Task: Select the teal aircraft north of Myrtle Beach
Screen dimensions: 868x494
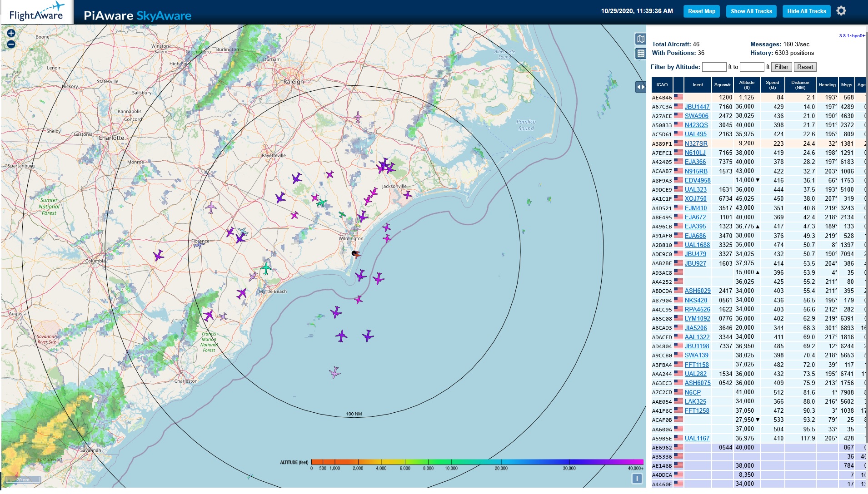Action: click(266, 268)
